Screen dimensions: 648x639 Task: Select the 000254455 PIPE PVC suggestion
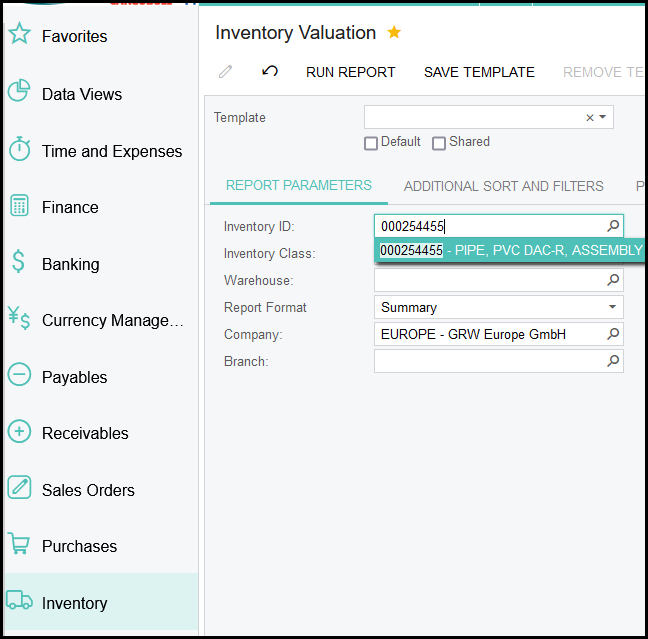pyautogui.click(x=510, y=250)
